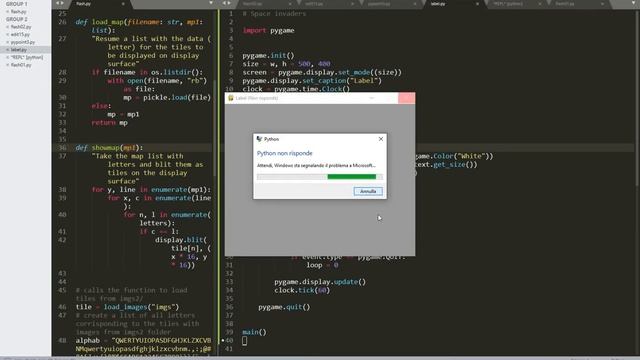
Task: Open right pane tab list dropdown arrow
Action: click(633, 3)
